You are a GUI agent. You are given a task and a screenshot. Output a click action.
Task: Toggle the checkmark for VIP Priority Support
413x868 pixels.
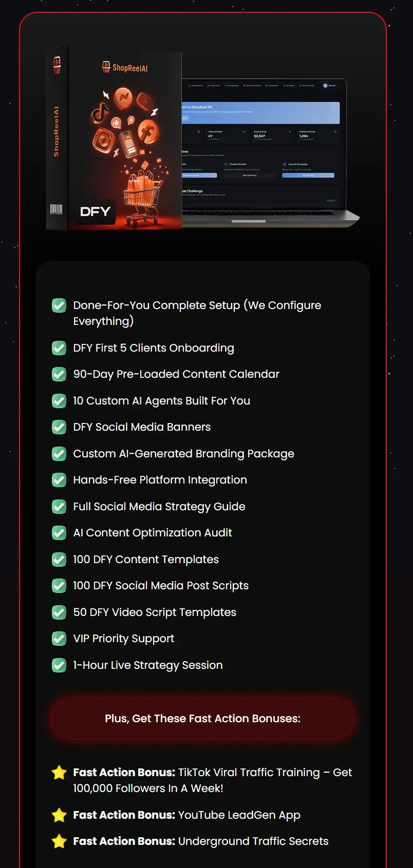[x=59, y=639]
